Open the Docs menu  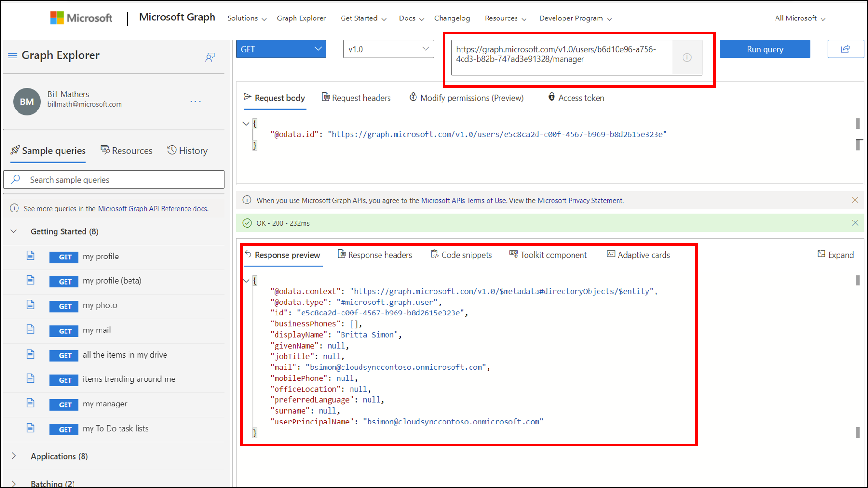411,18
